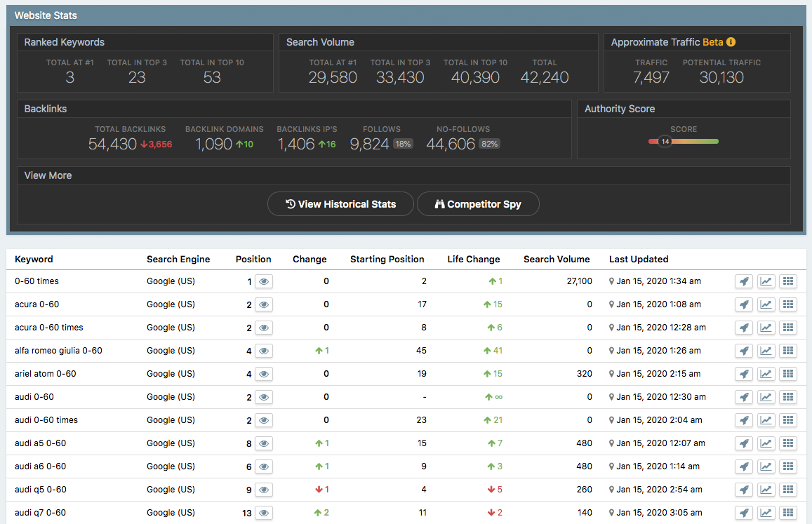The image size is (812, 524).
Task: Click rocket icon for alfa romeo giulia 0-60
Action: (744, 351)
